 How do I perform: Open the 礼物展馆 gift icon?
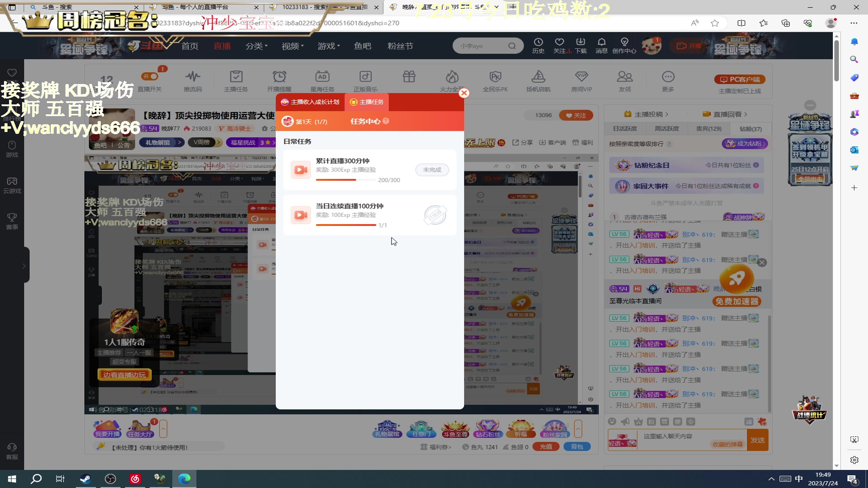coord(387,429)
